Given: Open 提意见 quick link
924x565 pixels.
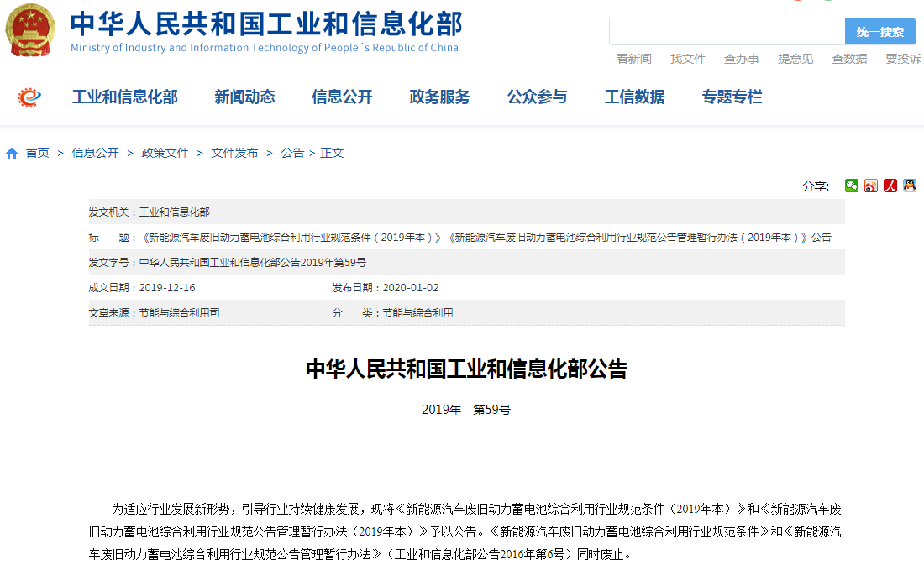Looking at the screenshot, I should 795,59.
